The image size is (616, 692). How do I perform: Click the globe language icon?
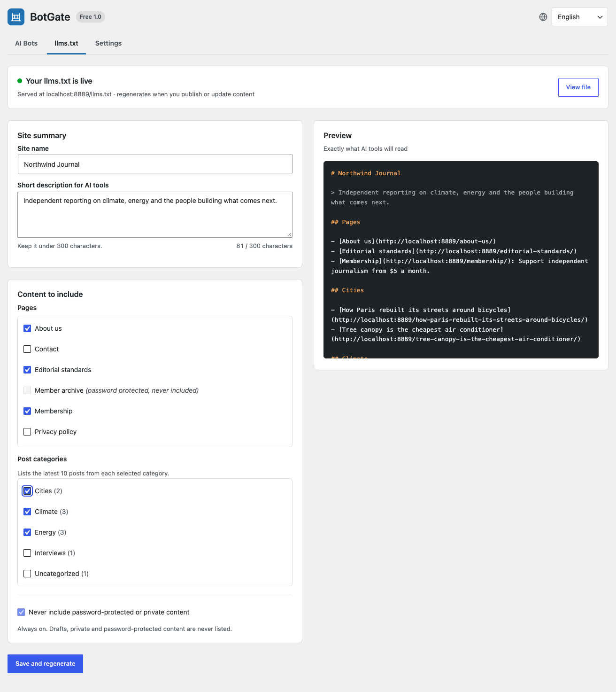(x=543, y=17)
